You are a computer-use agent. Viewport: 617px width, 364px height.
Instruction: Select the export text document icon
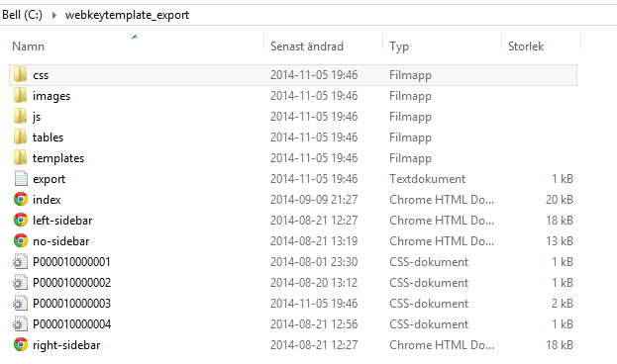point(21,178)
